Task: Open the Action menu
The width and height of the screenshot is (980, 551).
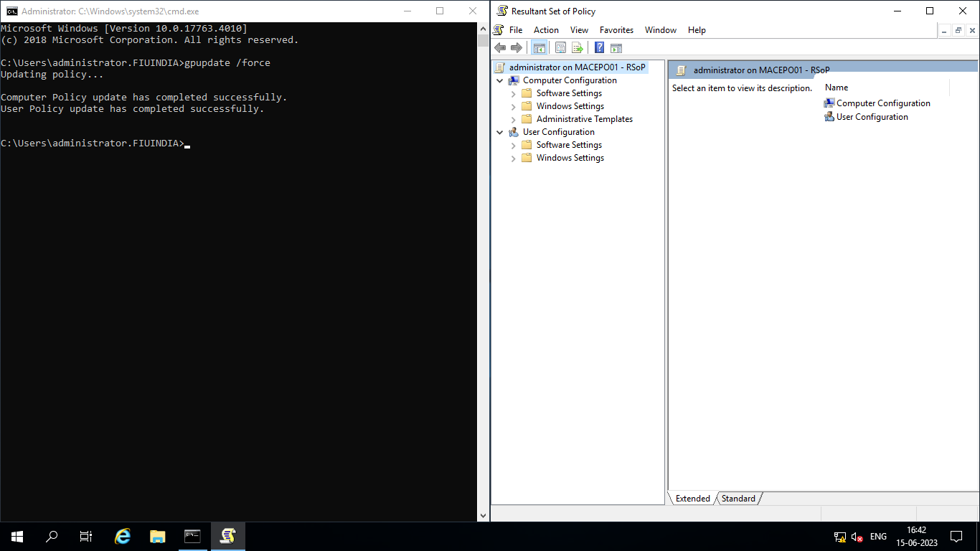Action: [546, 29]
